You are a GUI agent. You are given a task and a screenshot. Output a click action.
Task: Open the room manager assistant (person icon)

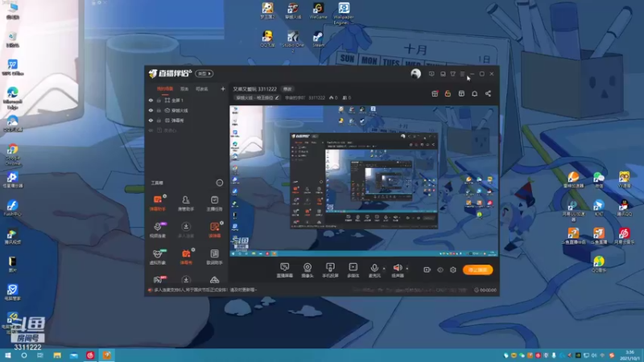(186, 203)
